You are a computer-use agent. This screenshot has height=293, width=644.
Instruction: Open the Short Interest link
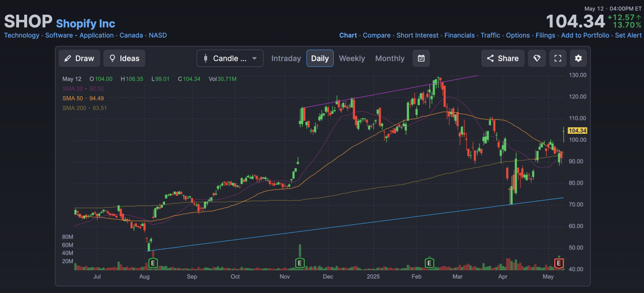[417, 35]
